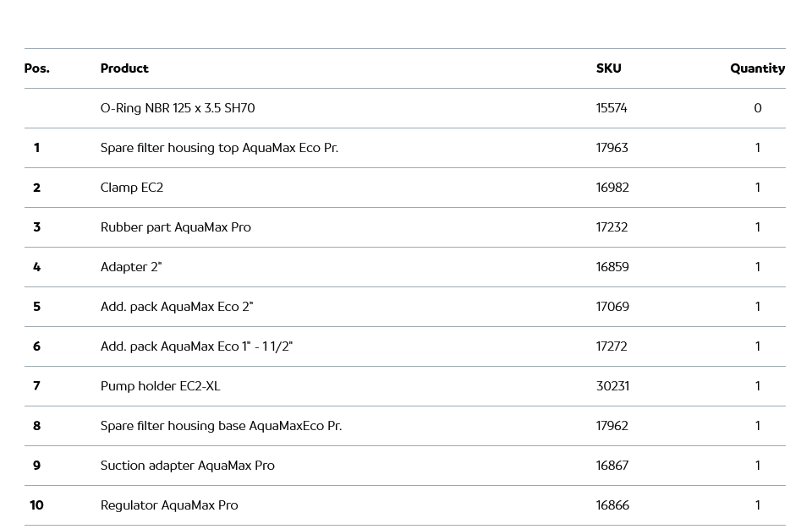Open Regulator AquaMax Pro product
The height and width of the screenshot is (529, 812).
pos(169,505)
